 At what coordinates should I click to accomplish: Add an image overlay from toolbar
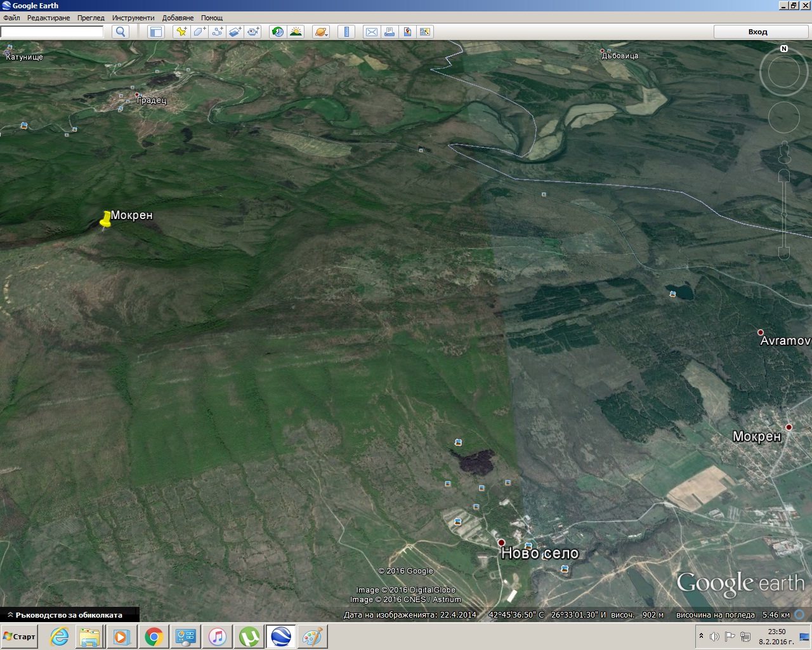point(235,32)
